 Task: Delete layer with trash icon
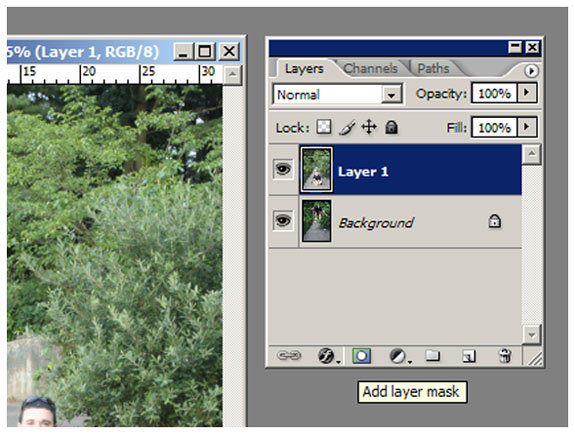pos(505,355)
